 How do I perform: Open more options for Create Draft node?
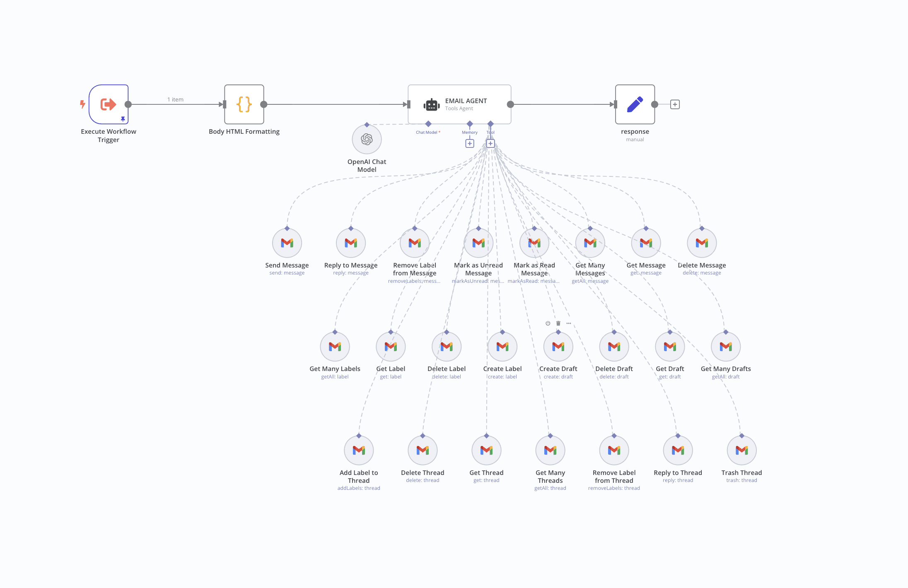pyautogui.click(x=569, y=323)
